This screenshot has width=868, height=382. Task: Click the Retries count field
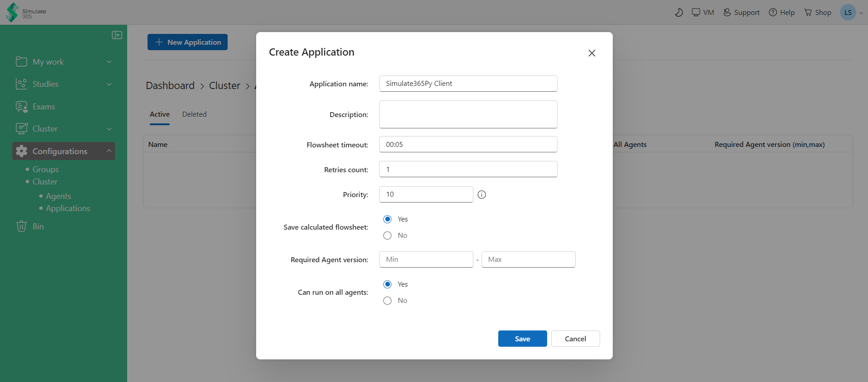point(468,170)
